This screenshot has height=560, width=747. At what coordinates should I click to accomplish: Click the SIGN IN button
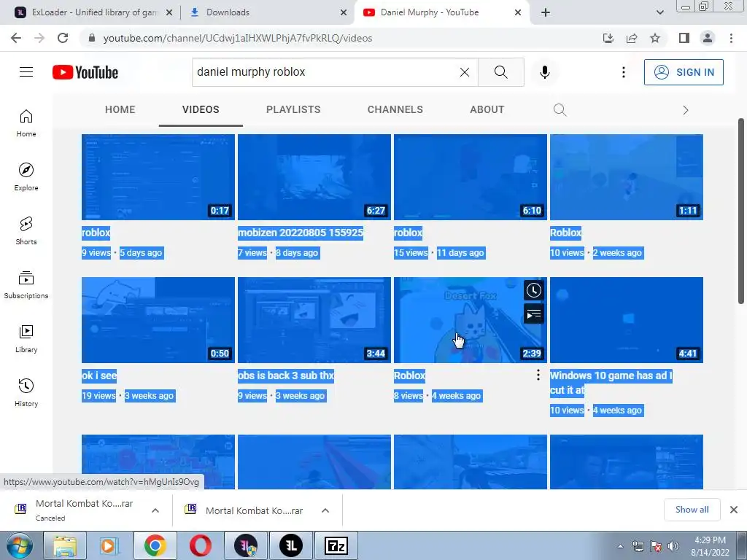click(684, 72)
